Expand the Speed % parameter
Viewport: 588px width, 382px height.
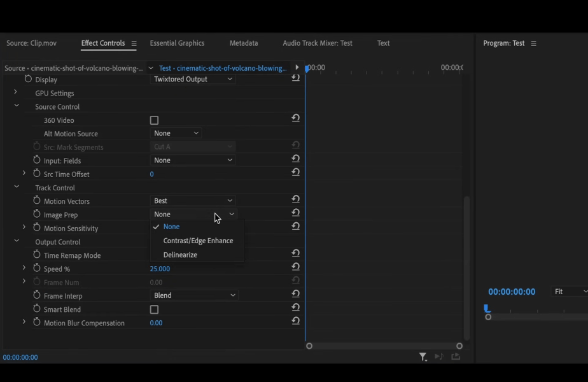pyautogui.click(x=24, y=267)
